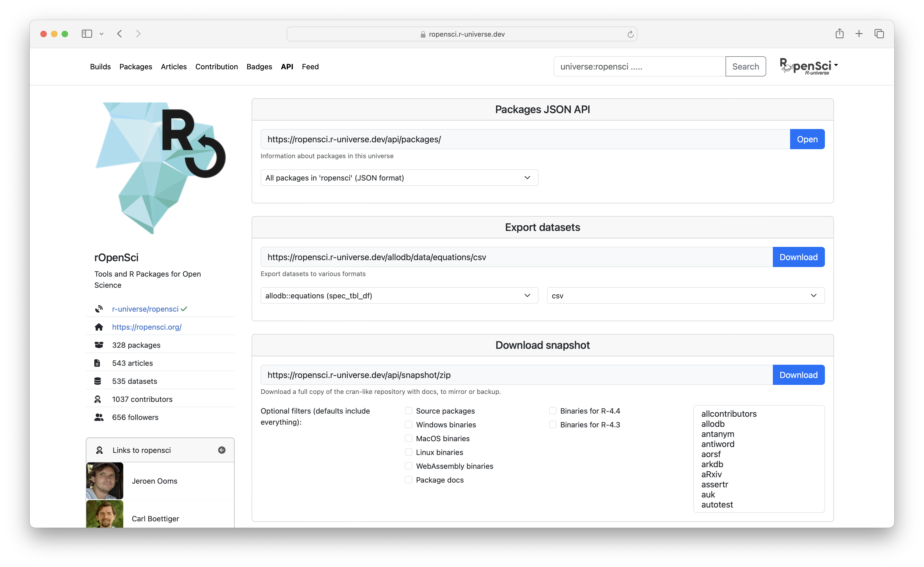Click the Download snapshot button
This screenshot has height=567, width=924.
pyautogui.click(x=798, y=375)
